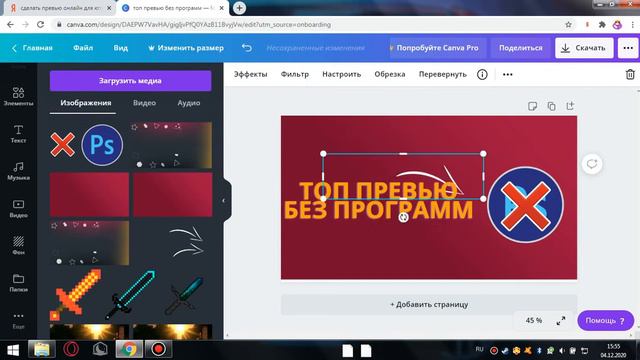Image resolution: width=640 pixels, height=360 pixels.
Task: Switch to the Video tab
Action: click(144, 103)
